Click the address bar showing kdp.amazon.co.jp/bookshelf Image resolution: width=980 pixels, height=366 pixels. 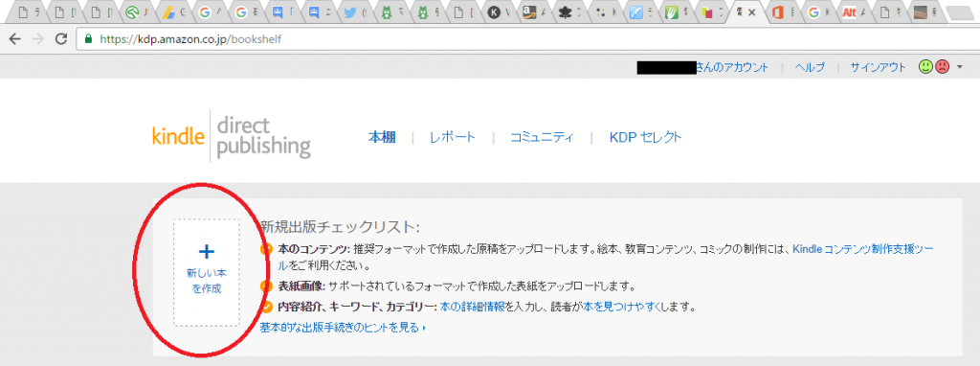click(528, 38)
